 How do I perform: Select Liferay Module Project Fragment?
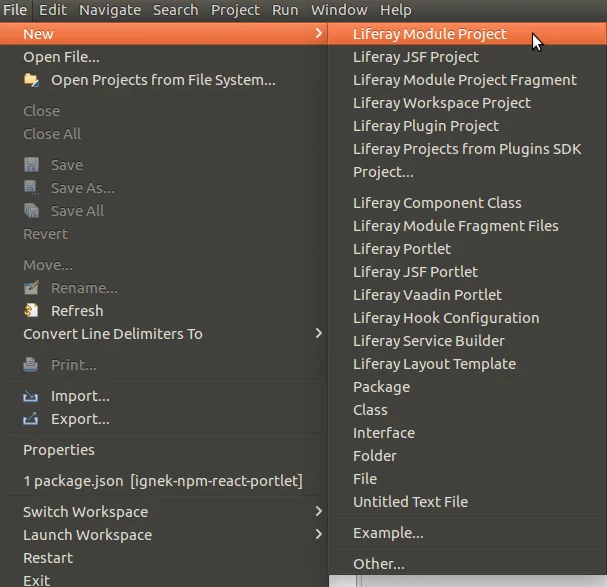pos(467,80)
